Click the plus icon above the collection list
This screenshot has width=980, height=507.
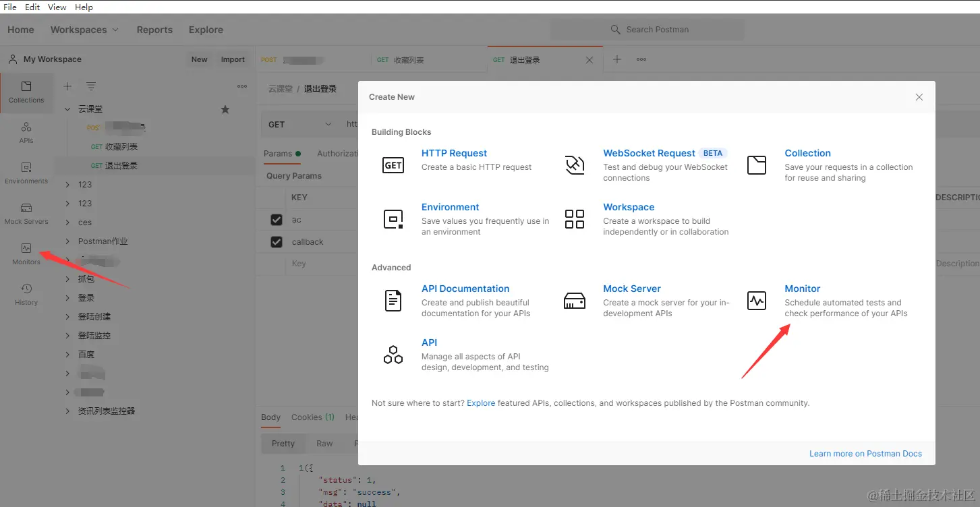click(x=67, y=86)
